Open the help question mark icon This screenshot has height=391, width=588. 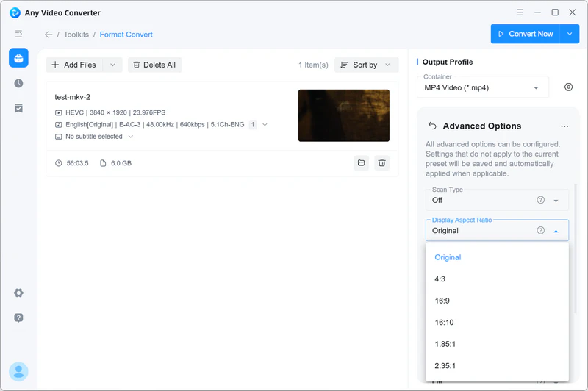19,318
